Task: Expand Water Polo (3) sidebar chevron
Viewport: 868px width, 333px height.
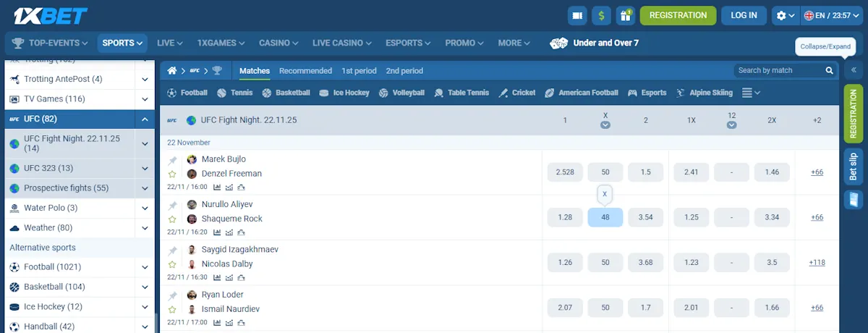Action: coord(145,208)
